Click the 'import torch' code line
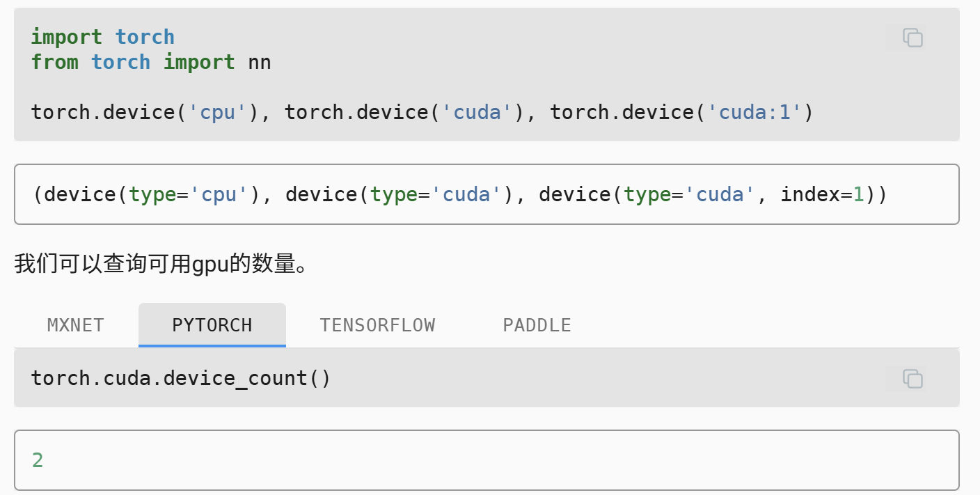This screenshot has height=495, width=980. [x=102, y=37]
